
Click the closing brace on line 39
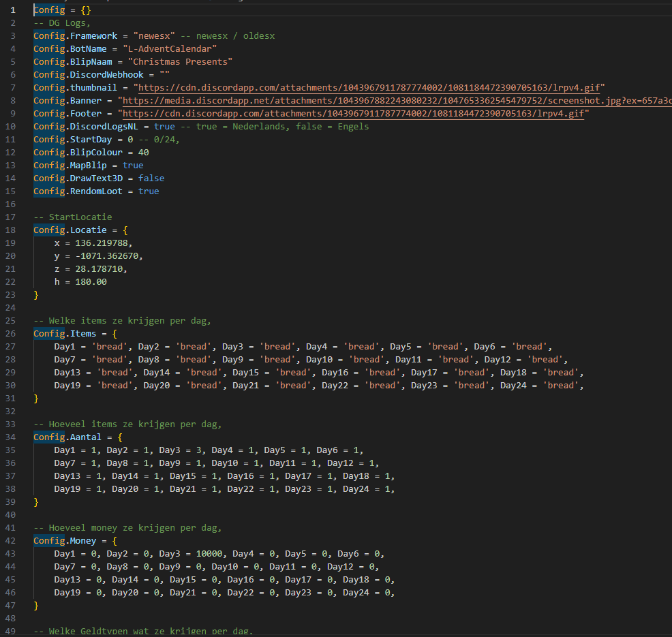(x=36, y=501)
